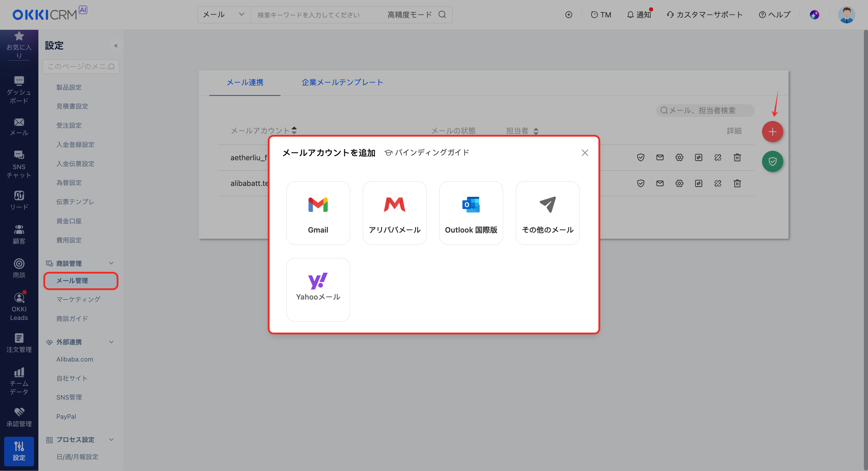Open OKKI Leads in the left sidebar
Viewport: 868px width, 471px height.
19,306
